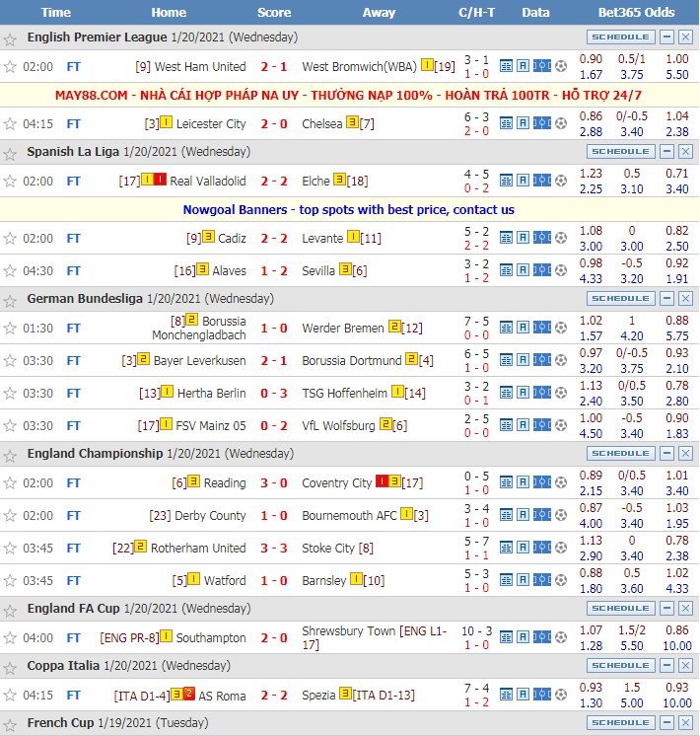Open odds table icon for Rotherham United match
700x736 pixels.
pos(506,548)
